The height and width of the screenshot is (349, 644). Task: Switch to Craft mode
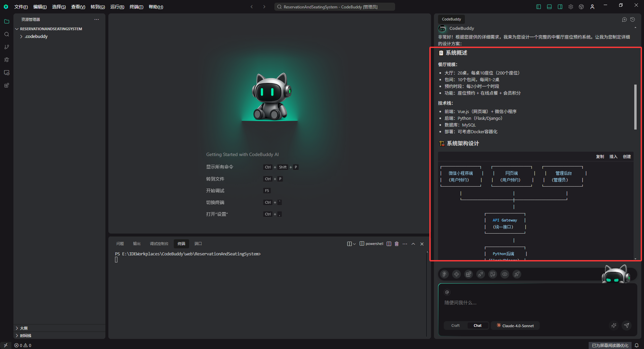[455, 326]
